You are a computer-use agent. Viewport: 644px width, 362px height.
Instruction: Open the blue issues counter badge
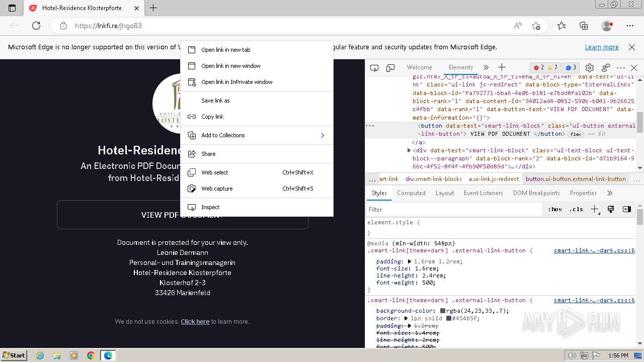pos(571,67)
